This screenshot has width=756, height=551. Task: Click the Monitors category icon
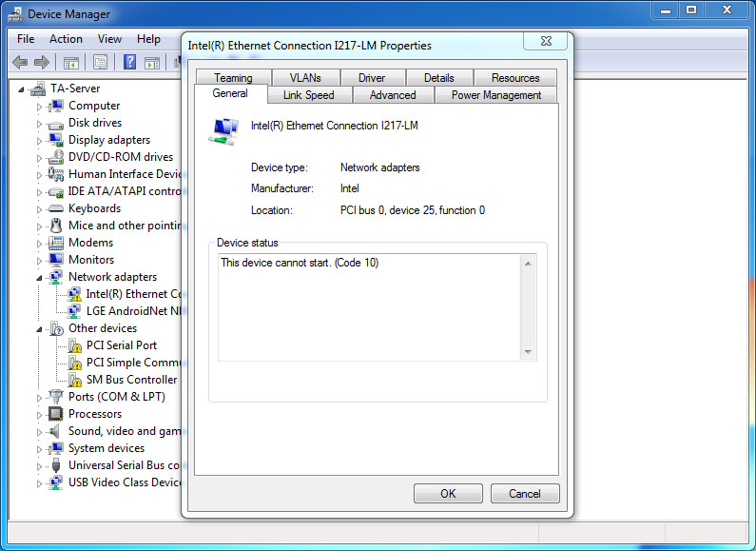click(56, 260)
